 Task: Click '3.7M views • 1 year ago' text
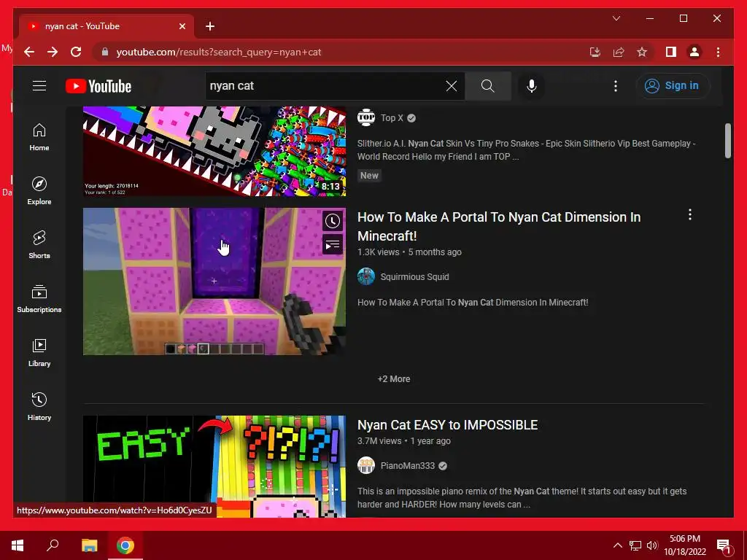(404, 441)
